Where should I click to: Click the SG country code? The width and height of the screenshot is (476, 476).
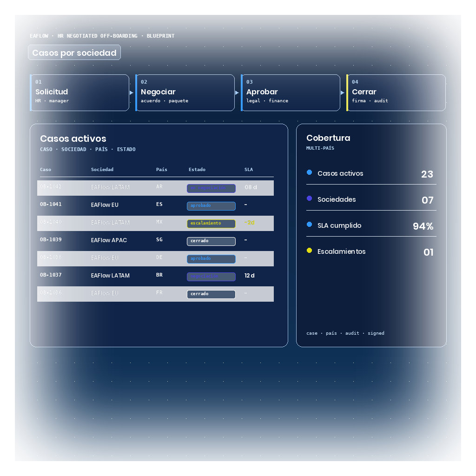pos(159,239)
